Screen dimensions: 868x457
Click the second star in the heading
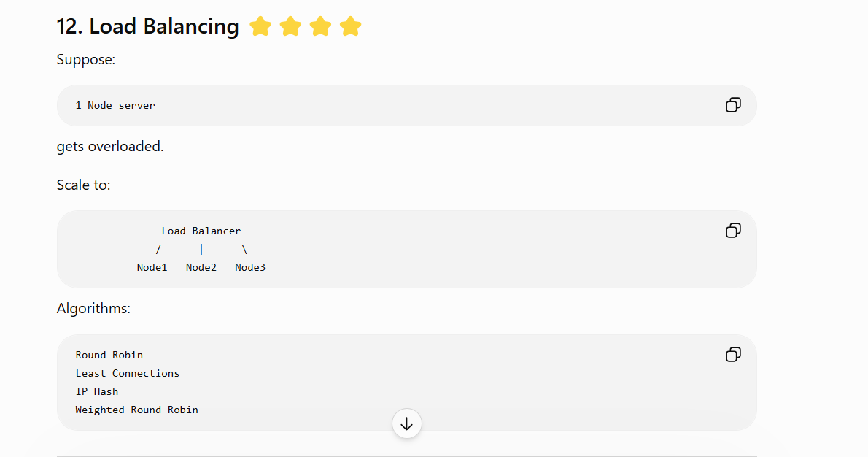coord(290,26)
